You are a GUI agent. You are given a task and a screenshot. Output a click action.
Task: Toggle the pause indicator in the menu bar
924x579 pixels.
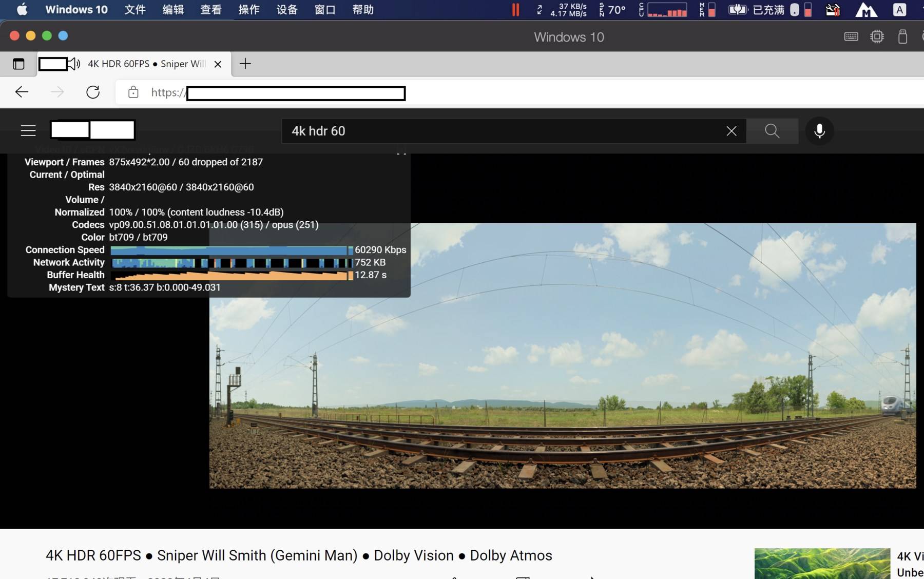[x=515, y=9]
